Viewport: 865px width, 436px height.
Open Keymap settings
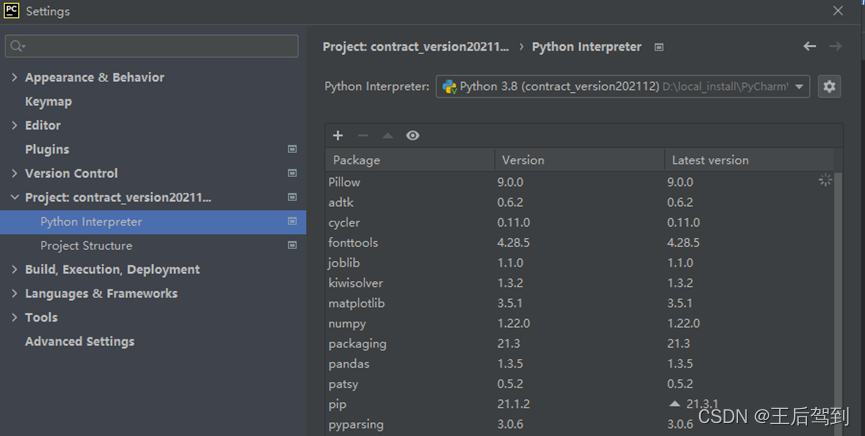[x=49, y=102]
